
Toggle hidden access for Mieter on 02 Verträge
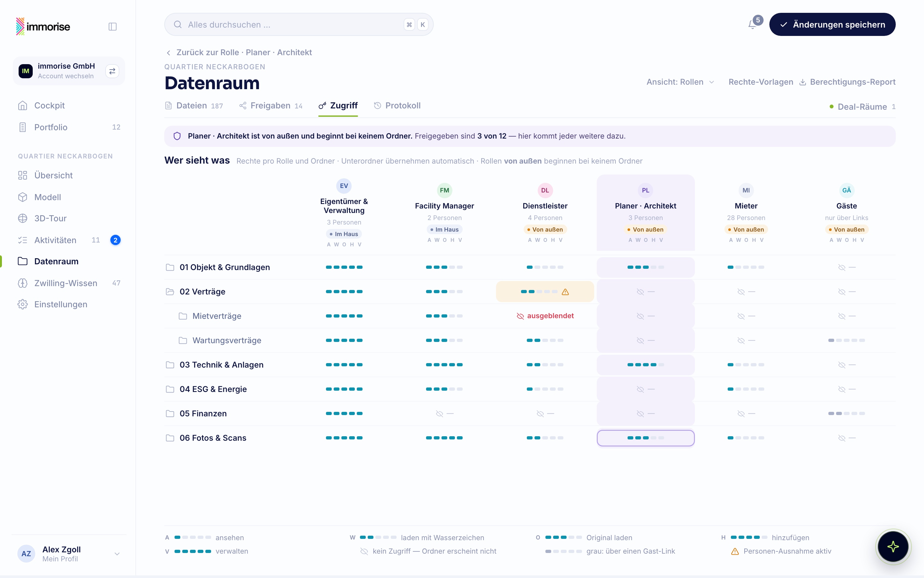(746, 292)
